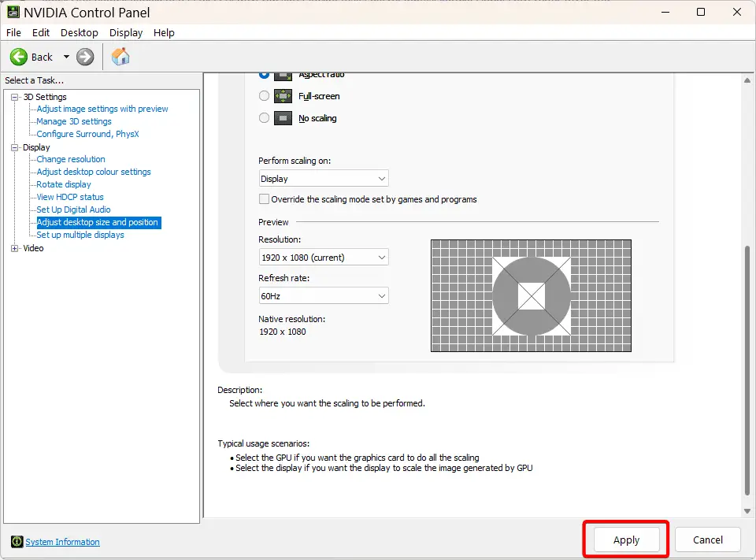Click the green Back arrow icon
Screen dimensions: 756x560
point(19,57)
